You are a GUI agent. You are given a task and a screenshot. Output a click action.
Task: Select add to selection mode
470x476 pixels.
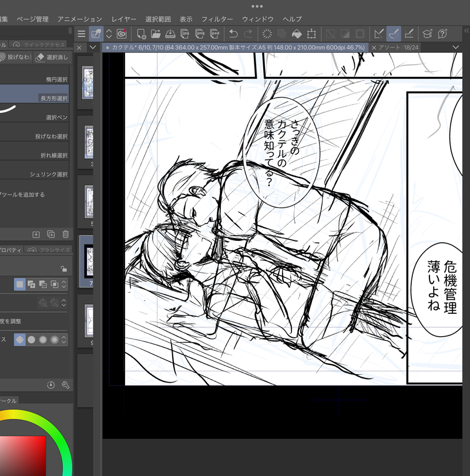(x=31, y=284)
